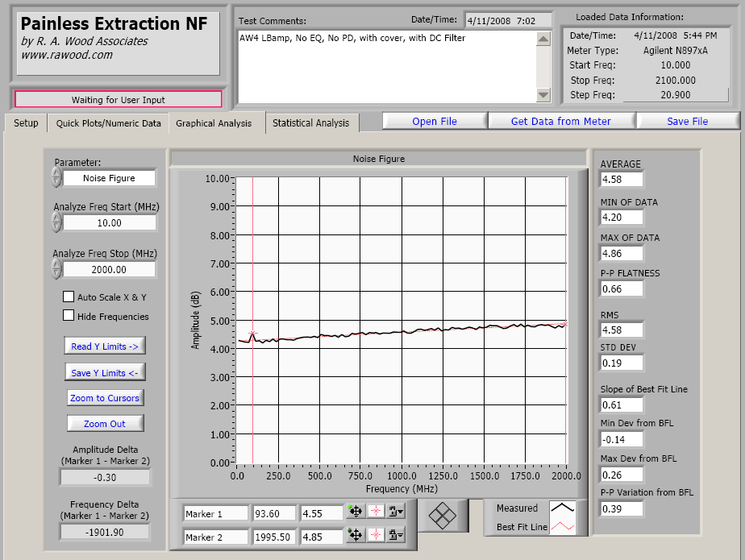Click the Open File button
Viewport: 745px width, 560px height.
pyautogui.click(x=435, y=121)
